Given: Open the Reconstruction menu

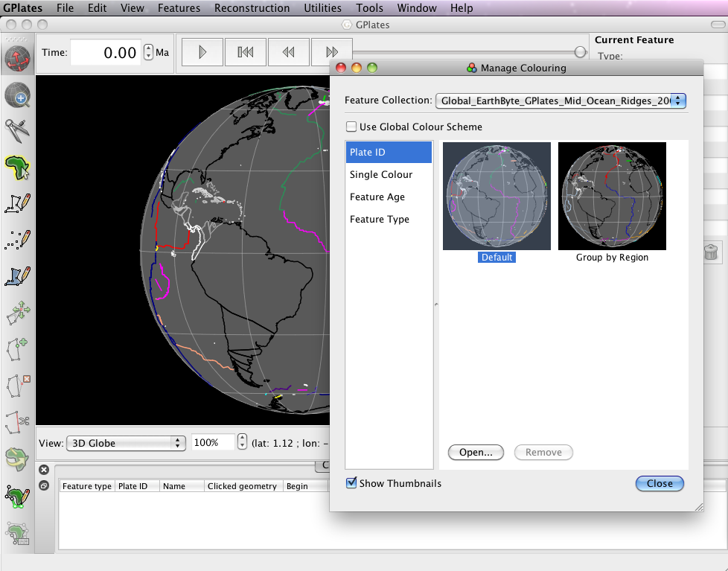Looking at the screenshot, I should click(252, 8).
